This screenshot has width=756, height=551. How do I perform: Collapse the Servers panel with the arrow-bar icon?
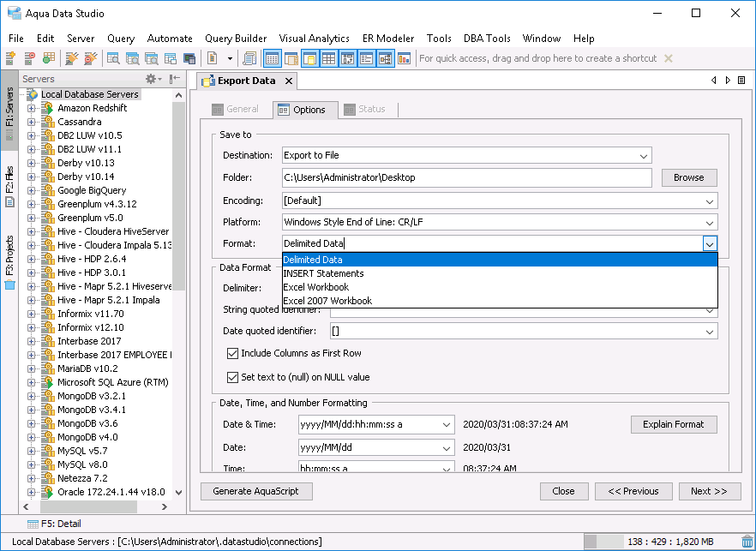pos(175,79)
